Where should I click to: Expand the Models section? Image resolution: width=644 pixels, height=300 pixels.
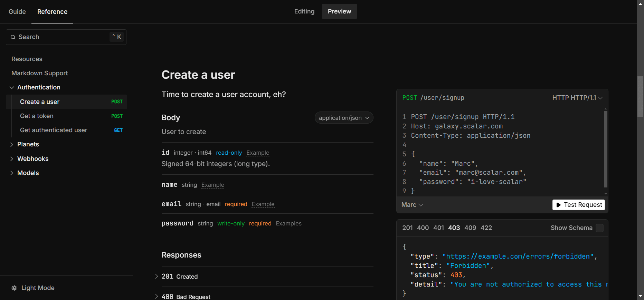tap(12, 173)
